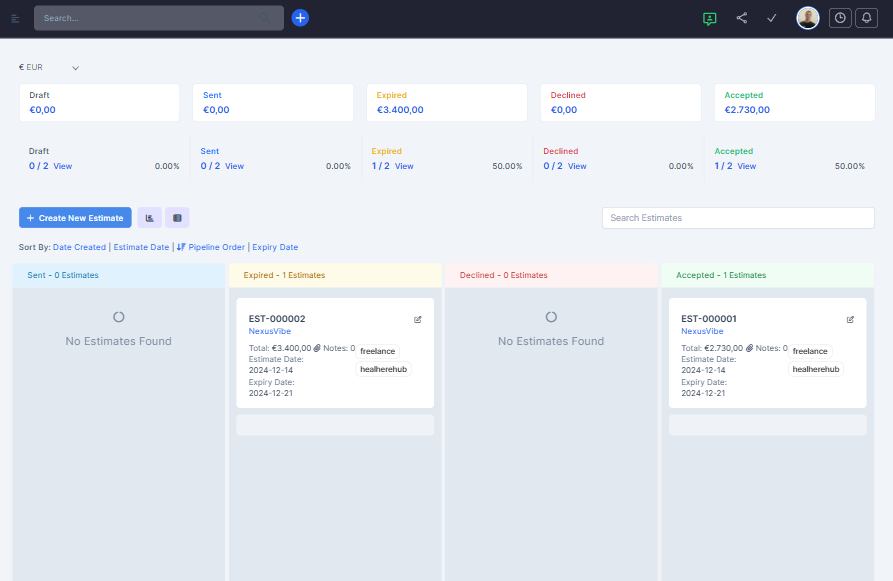Click the Search Estimates input field
The width and height of the screenshot is (893, 581).
[x=737, y=218]
